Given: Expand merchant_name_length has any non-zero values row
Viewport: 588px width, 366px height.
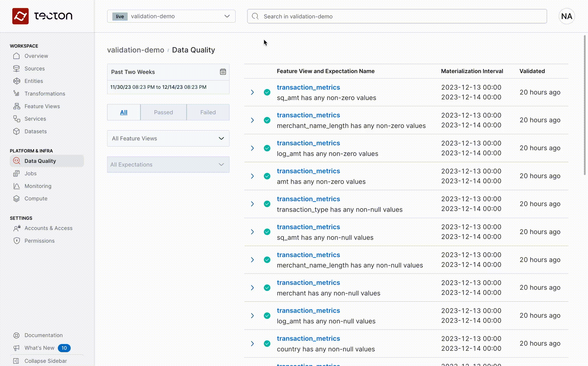Looking at the screenshot, I should coord(252,120).
